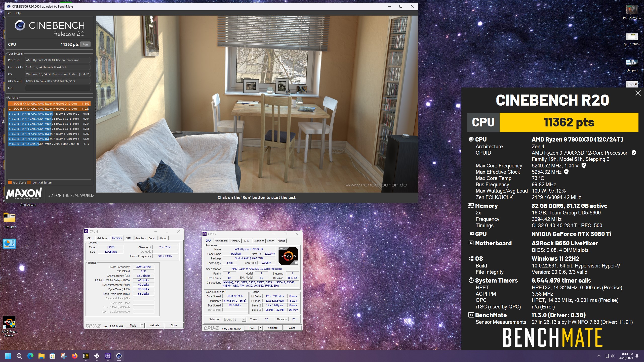Expand Tools dropdown arrow in right CPU-Z
The width and height of the screenshot is (644, 362).
(x=260, y=328)
